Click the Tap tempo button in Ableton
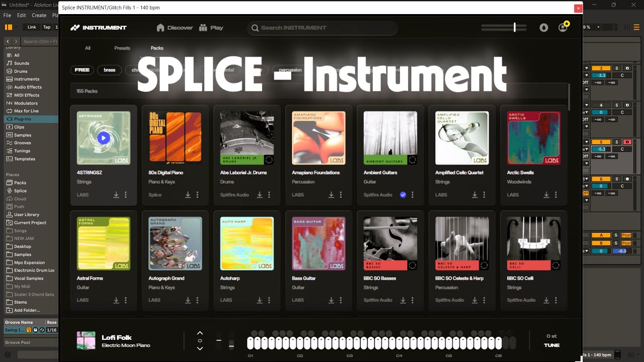Image resolution: width=644 pixels, height=362 pixels. (47, 27)
